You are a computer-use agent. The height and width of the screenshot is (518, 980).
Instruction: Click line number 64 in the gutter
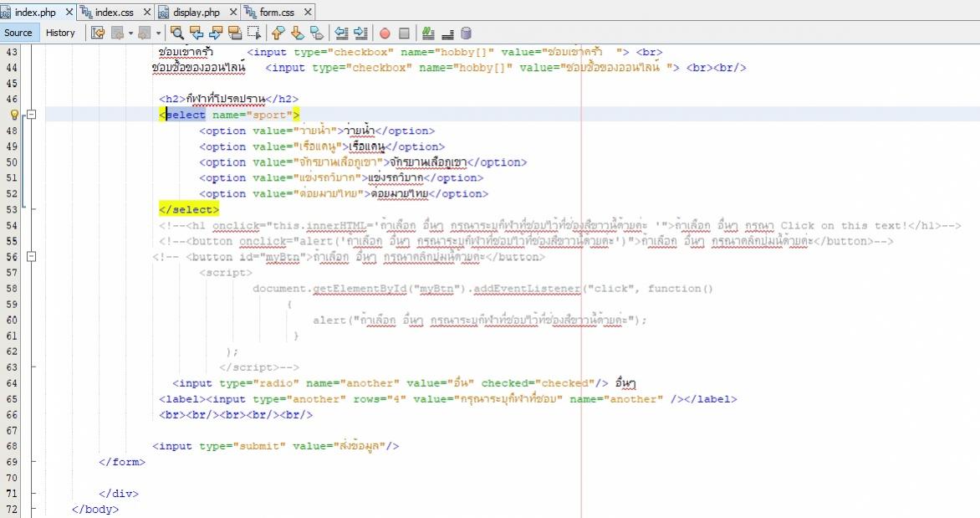click(x=12, y=383)
